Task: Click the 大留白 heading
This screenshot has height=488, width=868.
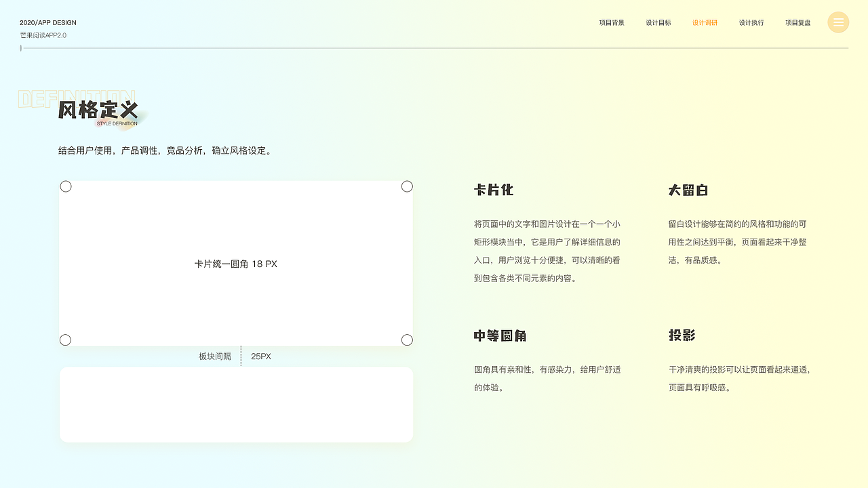Action: pos(688,190)
